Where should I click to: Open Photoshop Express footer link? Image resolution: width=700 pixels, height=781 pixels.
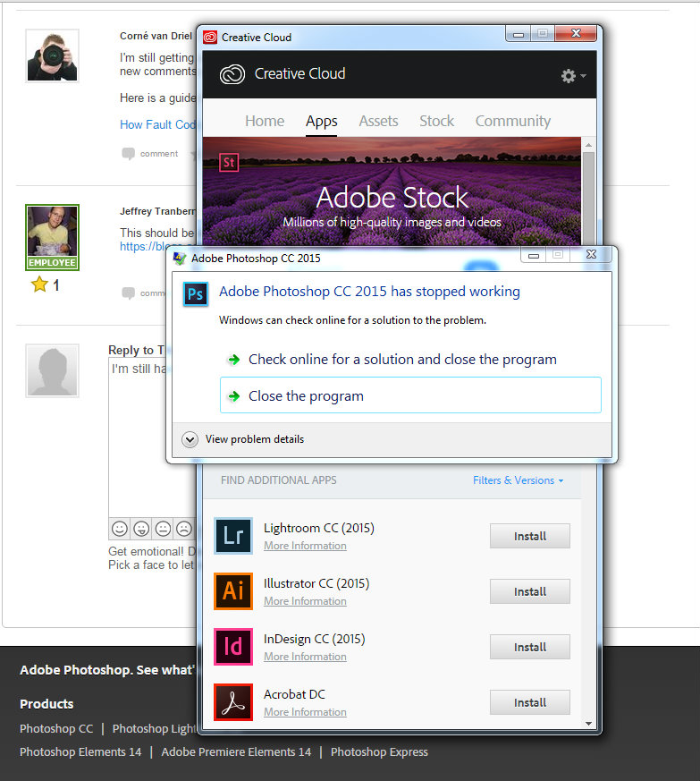[x=379, y=751]
